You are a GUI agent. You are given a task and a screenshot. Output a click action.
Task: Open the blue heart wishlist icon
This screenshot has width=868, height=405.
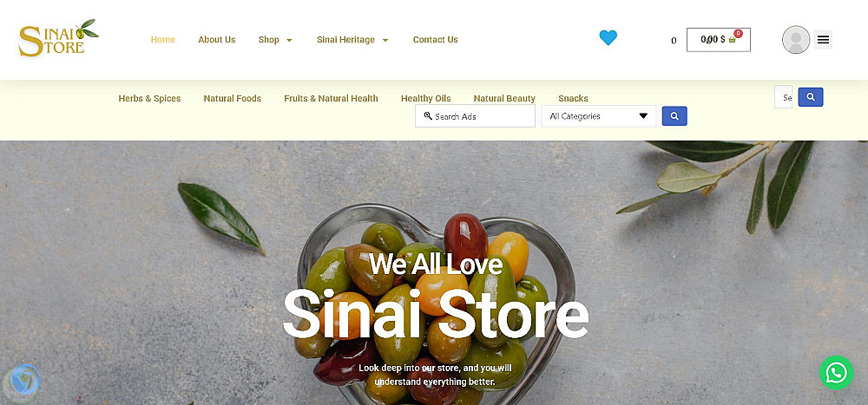(608, 37)
